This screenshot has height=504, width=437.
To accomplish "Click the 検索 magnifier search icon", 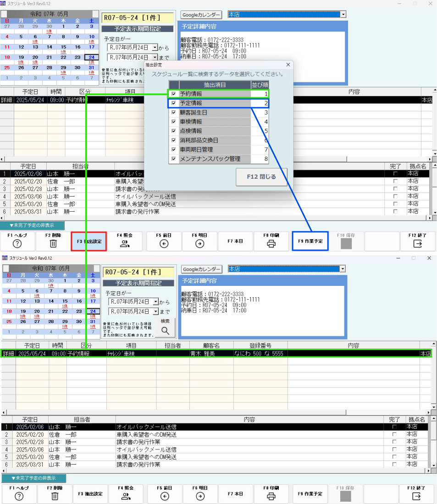I will pos(165,330).
